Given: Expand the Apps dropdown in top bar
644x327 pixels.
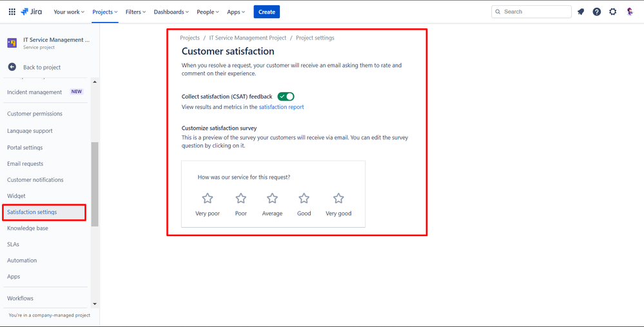Looking at the screenshot, I should (x=236, y=12).
